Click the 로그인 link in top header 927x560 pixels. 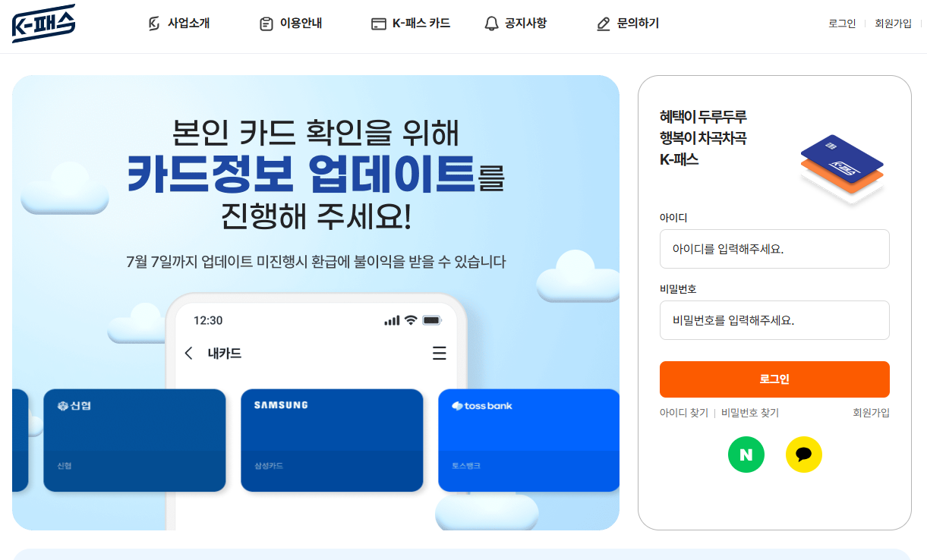842,24
